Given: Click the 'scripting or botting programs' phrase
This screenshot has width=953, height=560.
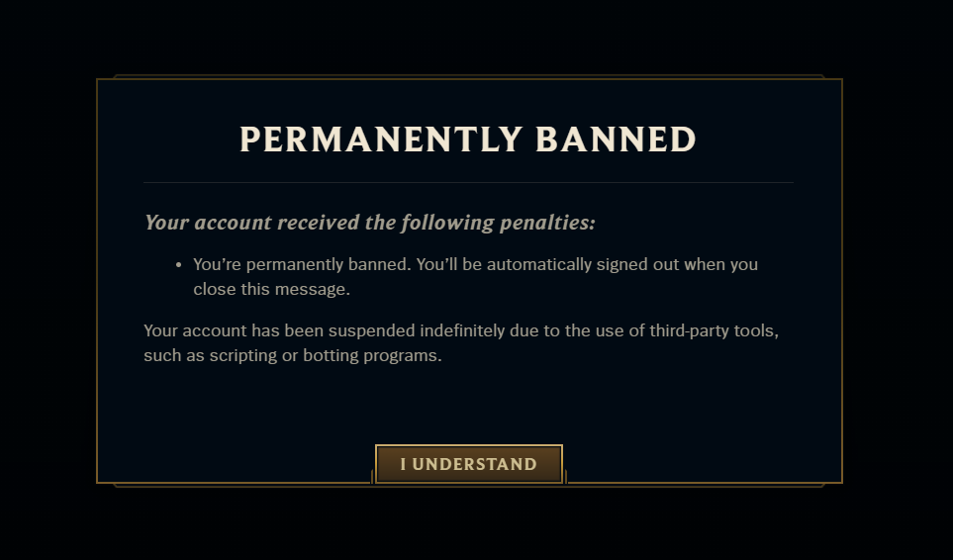Looking at the screenshot, I should (x=326, y=355).
